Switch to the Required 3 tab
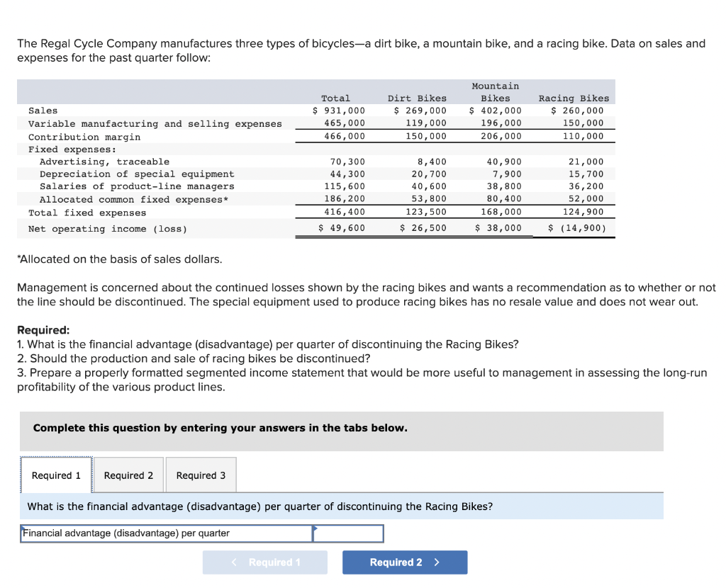The image size is (726, 588). (x=201, y=475)
